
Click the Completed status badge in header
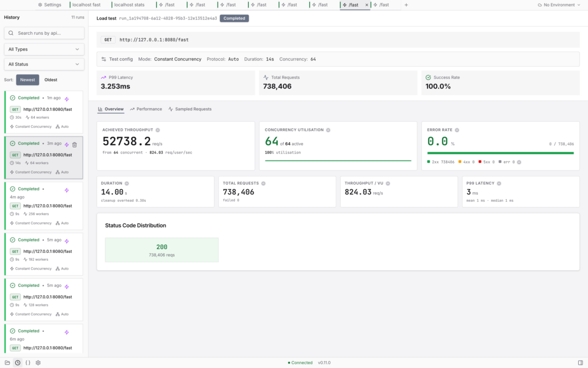[234, 19]
